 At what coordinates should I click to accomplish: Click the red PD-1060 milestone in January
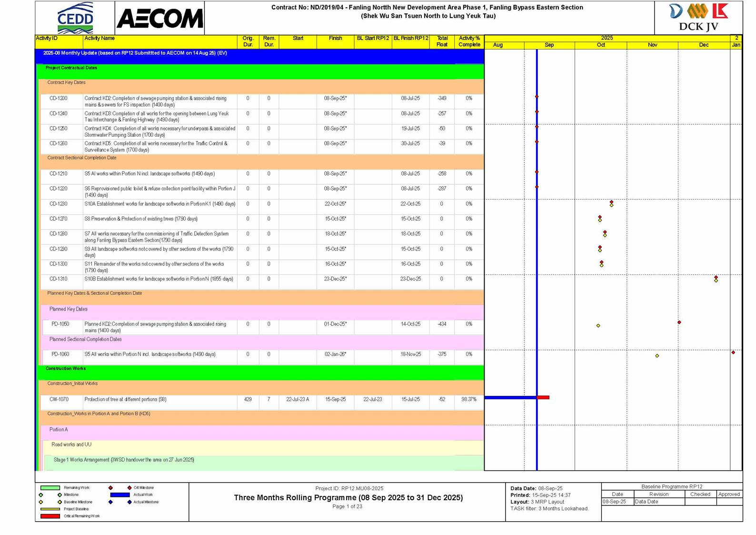tap(733, 353)
